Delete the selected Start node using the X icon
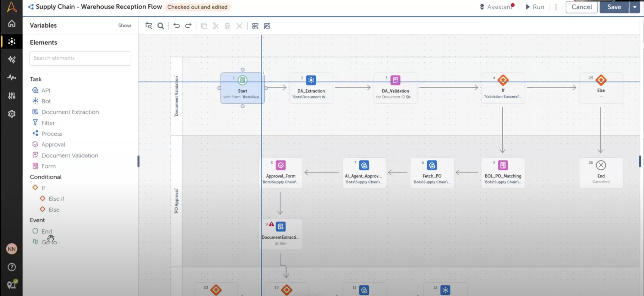The height and width of the screenshot is (296, 644). click(239, 26)
